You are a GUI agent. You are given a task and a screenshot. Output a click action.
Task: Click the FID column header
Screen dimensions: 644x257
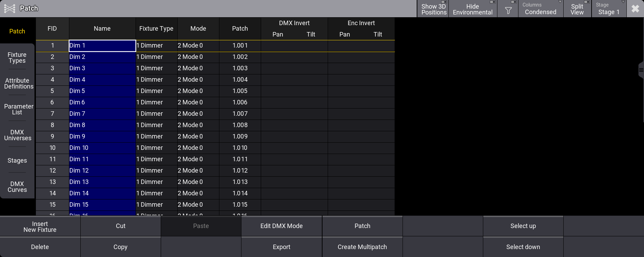[52, 29]
